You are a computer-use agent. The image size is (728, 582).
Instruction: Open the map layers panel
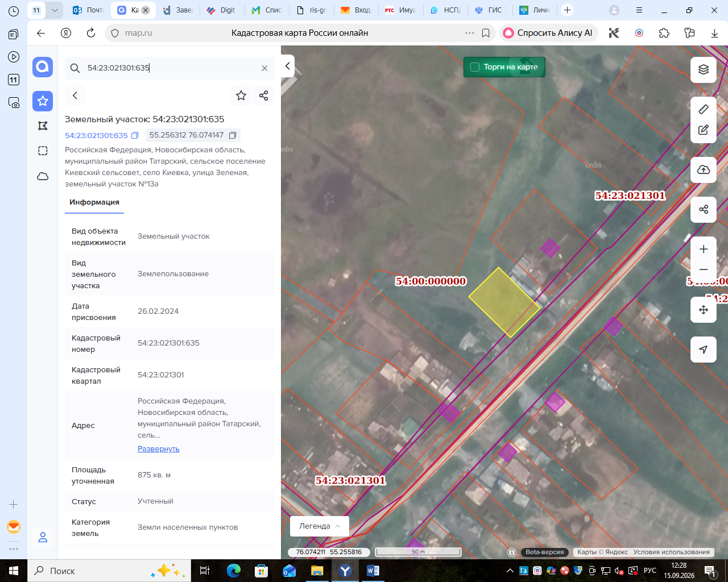tap(704, 70)
